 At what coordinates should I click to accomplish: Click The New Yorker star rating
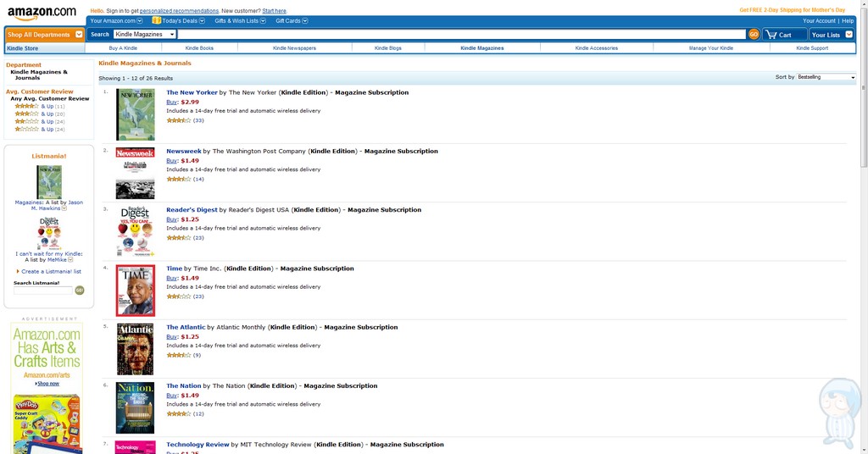179,120
